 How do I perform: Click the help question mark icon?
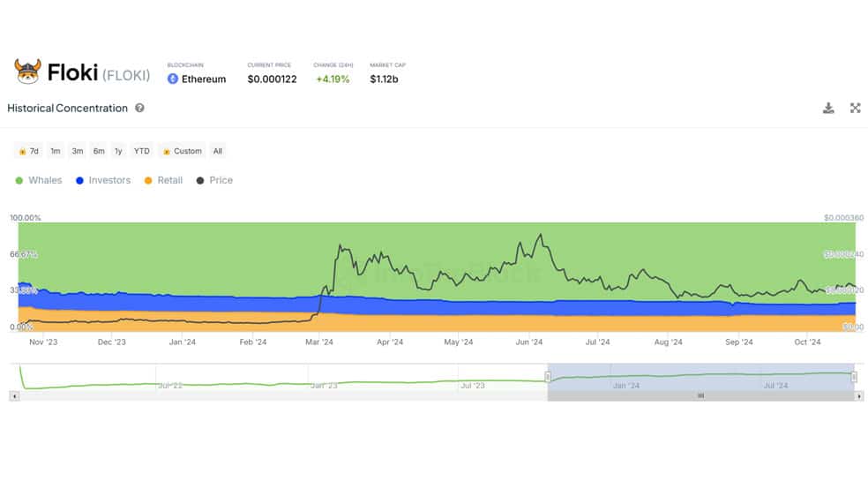pos(139,108)
